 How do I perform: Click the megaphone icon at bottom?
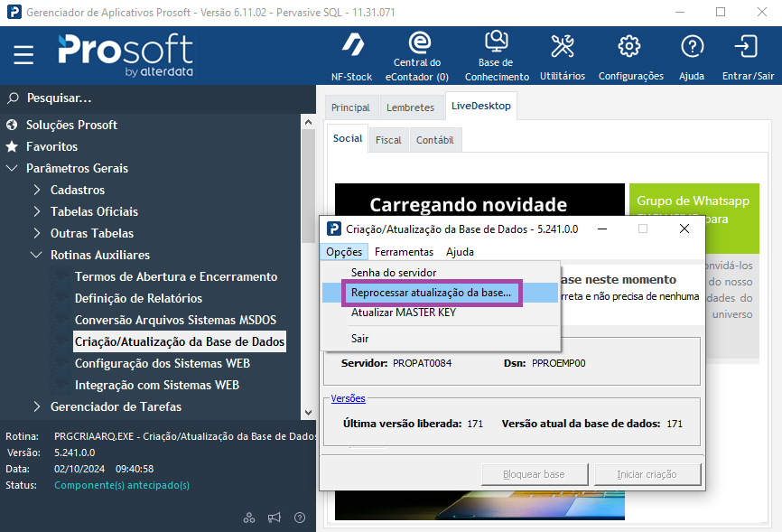(x=275, y=518)
